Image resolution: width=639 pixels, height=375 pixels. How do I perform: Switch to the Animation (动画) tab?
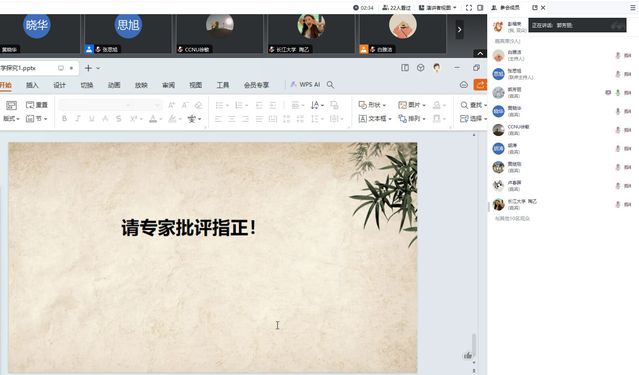114,85
